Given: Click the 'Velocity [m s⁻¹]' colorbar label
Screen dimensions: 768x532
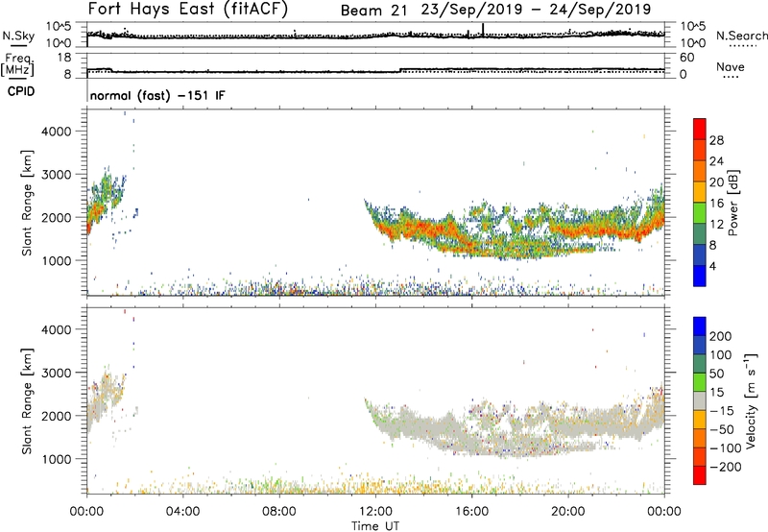Looking at the screenshot, I should [751, 400].
